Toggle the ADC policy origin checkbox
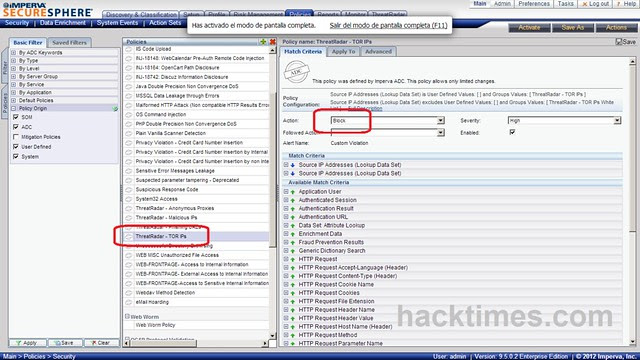Screen dimensions: 640x360 16,127
